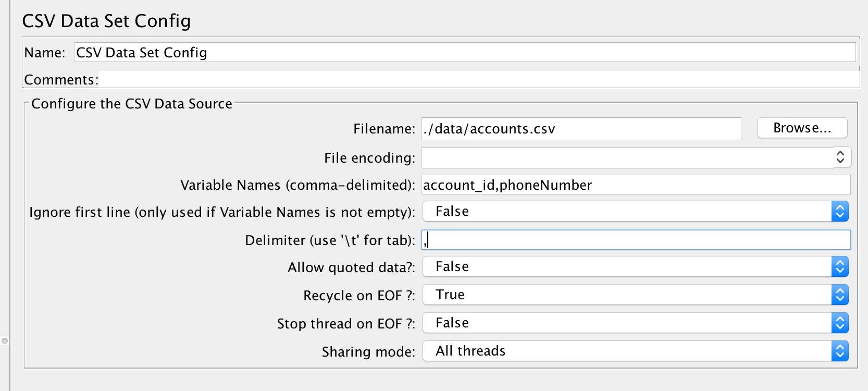Click the Configure the CSV Data Source group title

pos(132,104)
